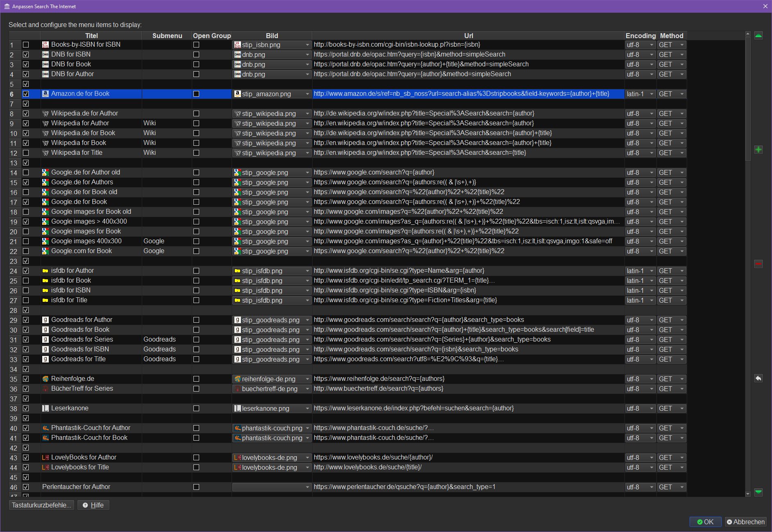The height and width of the screenshot is (532, 772).
Task: Click the Books-by-ISBN row title icon
Action: (x=45, y=45)
